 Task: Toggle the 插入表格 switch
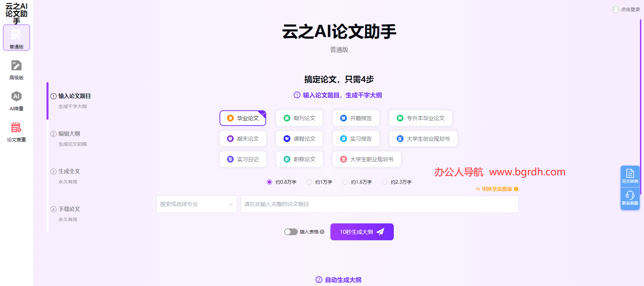(291, 232)
